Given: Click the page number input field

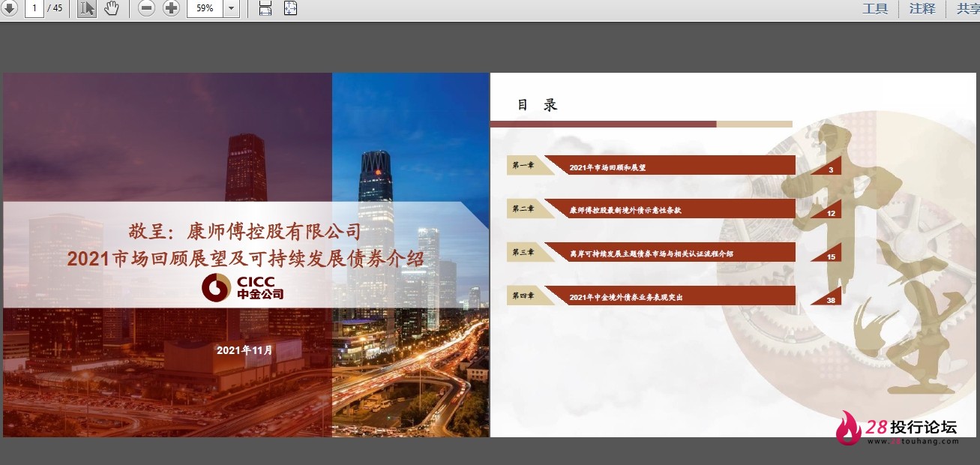Looking at the screenshot, I should [34, 8].
